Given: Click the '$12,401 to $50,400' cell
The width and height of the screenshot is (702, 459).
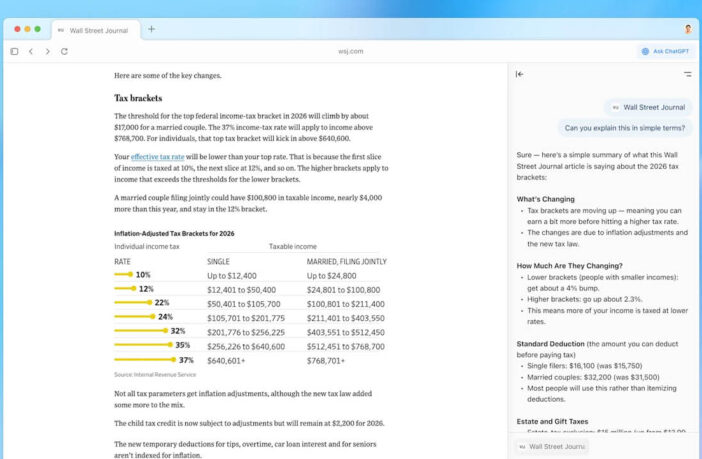Looking at the screenshot, I should 242,290.
